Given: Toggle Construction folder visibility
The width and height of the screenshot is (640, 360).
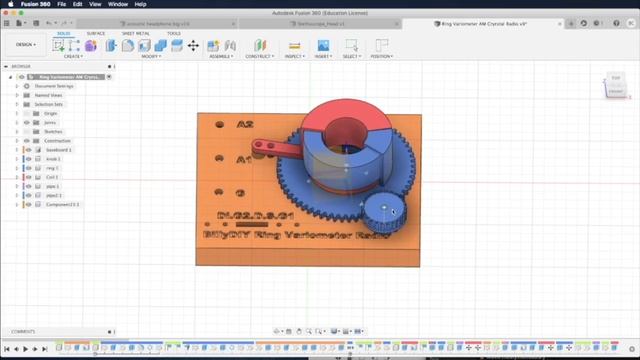Looking at the screenshot, I should 27,141.
